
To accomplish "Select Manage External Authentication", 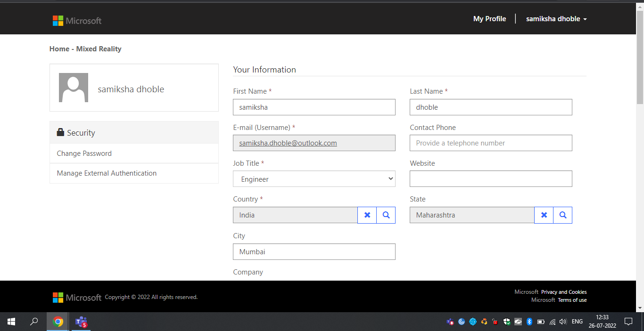I will pos(106,173).
